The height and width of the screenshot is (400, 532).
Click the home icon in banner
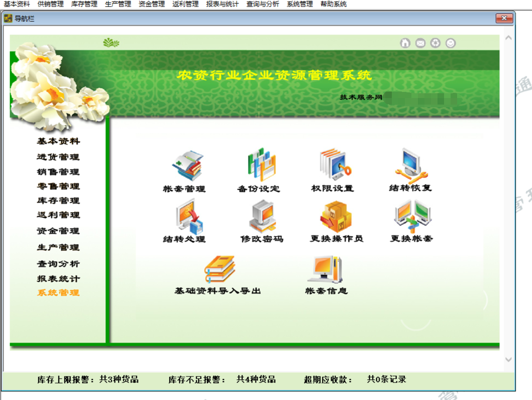[x=405, y=43]
